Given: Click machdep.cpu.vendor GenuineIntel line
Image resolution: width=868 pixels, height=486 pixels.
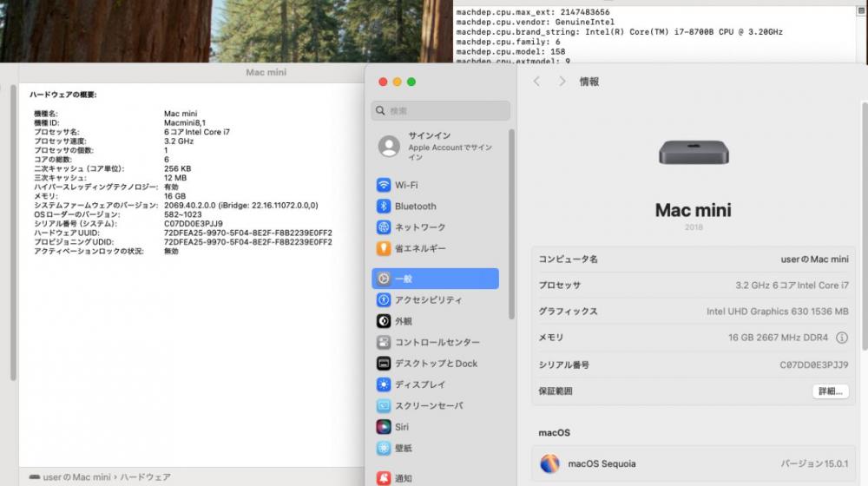Looking at the screenshot, I should pyautogui.click(x=535, y=23).
